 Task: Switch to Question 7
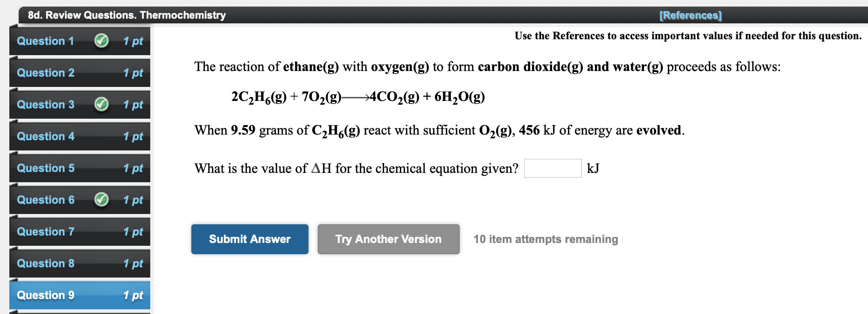(45, 231)
